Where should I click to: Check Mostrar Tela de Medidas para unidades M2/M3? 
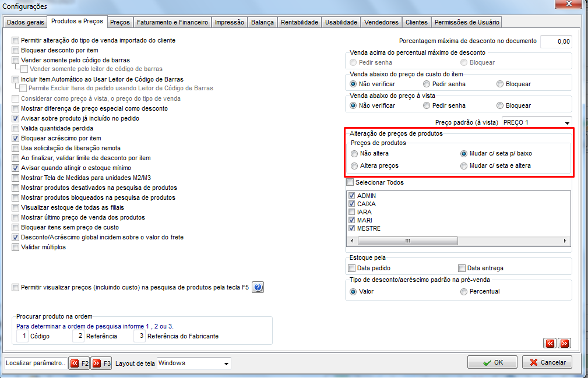(x=15, y=178)
